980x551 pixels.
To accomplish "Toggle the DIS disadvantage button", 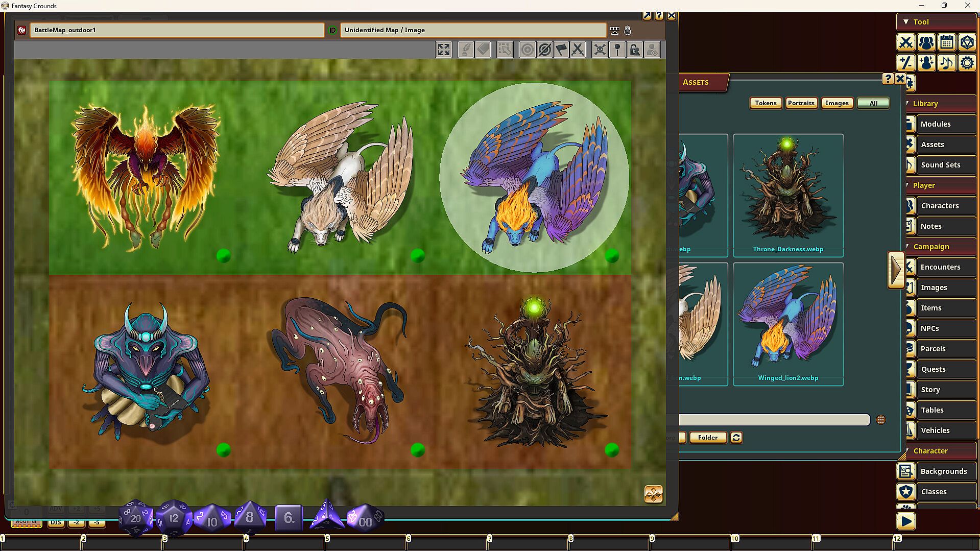I will coord(56,522).
